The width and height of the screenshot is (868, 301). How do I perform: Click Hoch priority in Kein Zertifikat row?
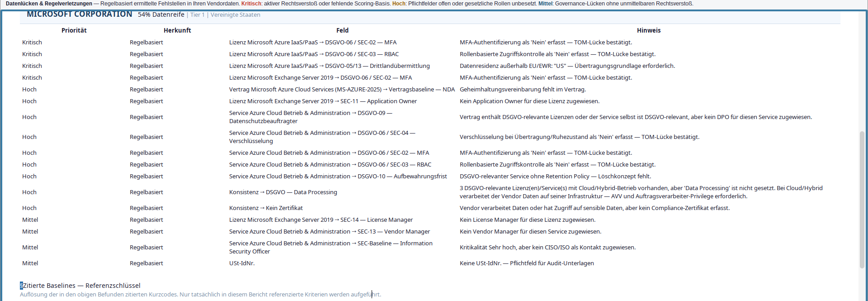[x=29, y=208]
